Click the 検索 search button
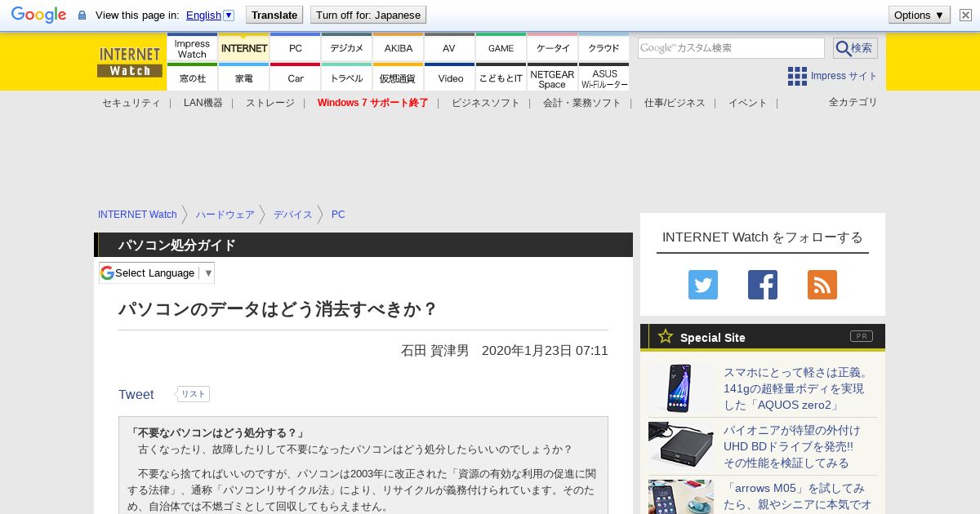This screenshot has width=980, height=514. click(x=855, y=48)
